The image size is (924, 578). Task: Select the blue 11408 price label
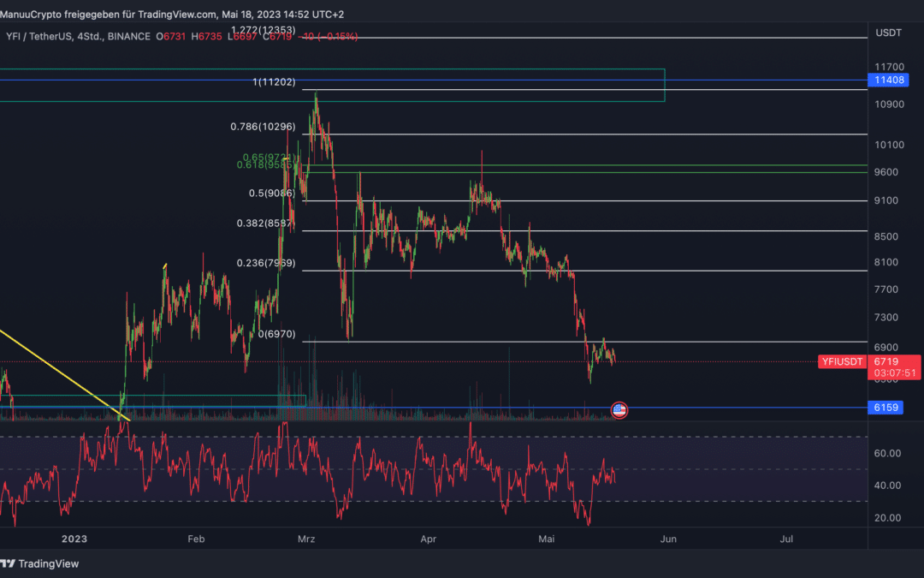pos(889,80)
